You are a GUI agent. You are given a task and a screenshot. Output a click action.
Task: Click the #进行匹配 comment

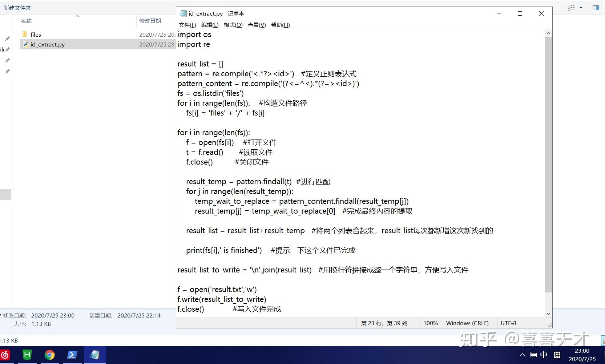[x=313, y=182]
